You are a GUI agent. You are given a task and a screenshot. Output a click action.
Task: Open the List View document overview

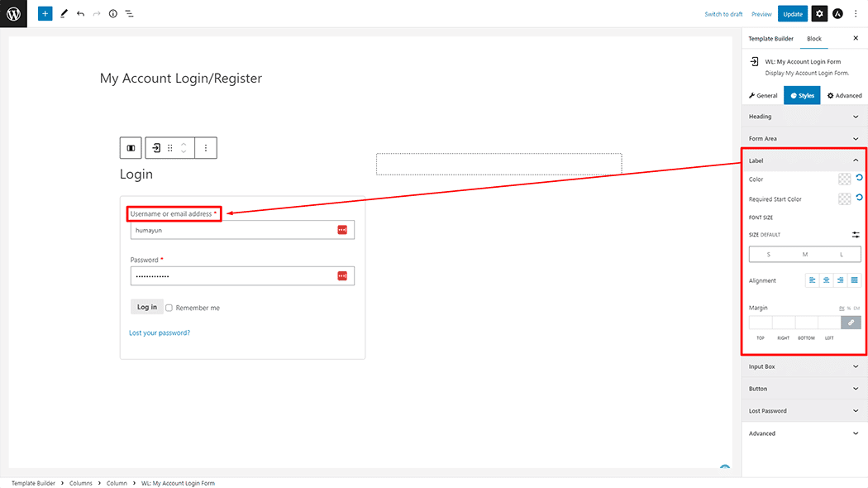[130, 13]
